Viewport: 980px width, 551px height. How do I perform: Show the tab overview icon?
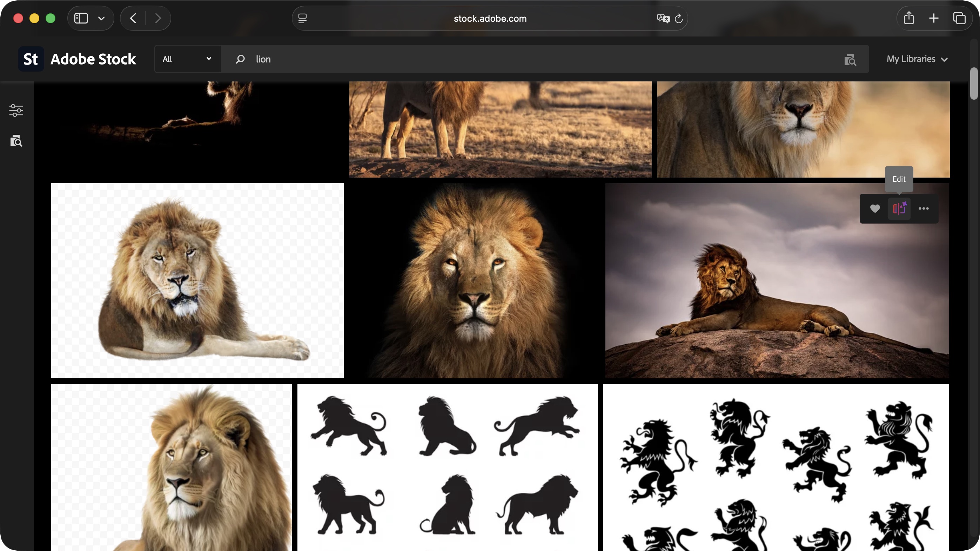tap(959, 18)
